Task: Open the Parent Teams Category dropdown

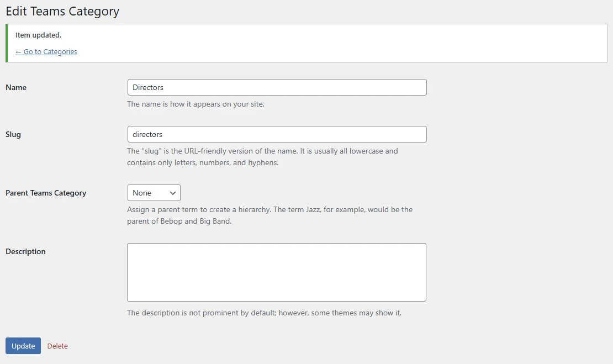Action: pos(153,193)
